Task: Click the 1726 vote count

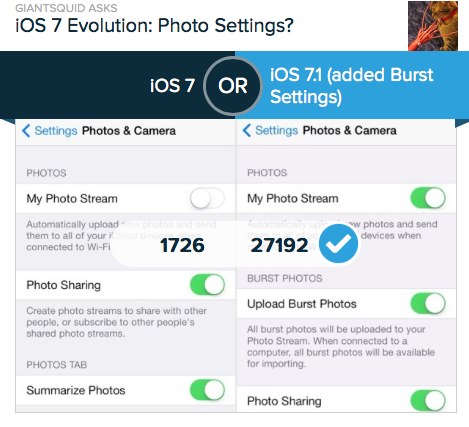Action: pos(182,245)
